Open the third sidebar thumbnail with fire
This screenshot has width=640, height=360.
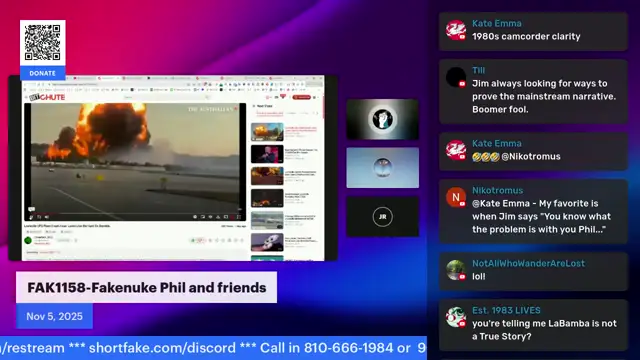click(x=267, y=176)
